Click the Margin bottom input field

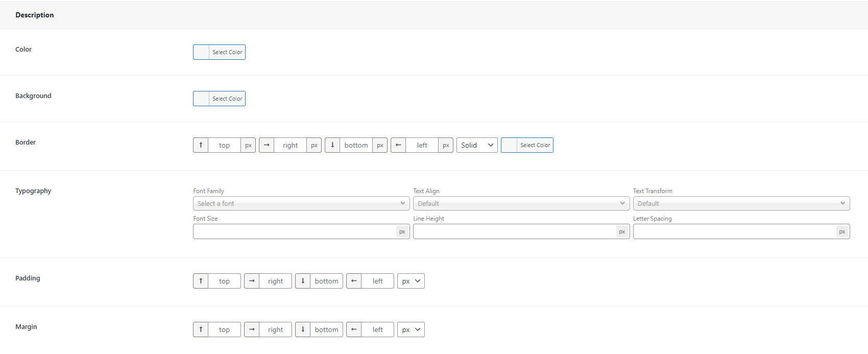coord(326,329)
